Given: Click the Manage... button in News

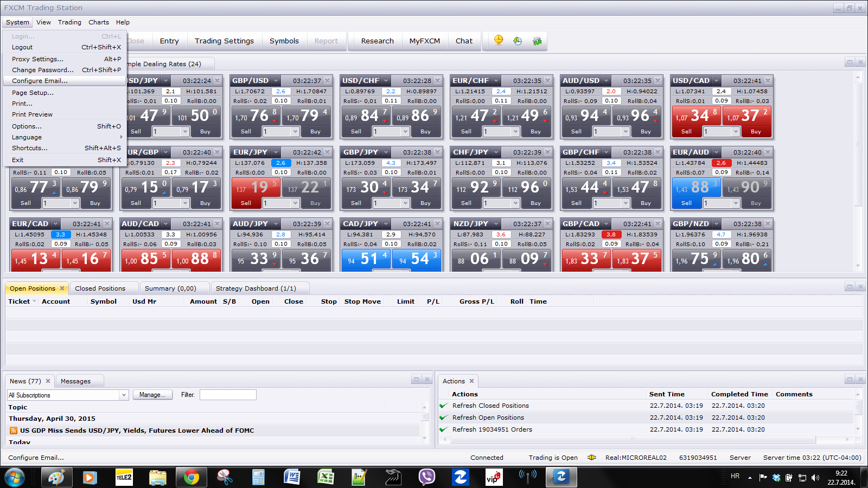Looking at the screenshot, I should click(x=152, y=395).
